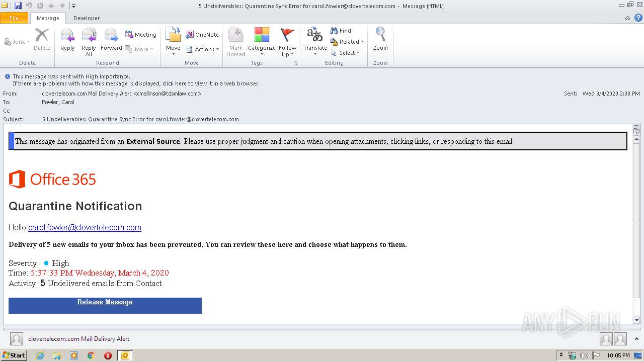Open File Explorer from taskbar
Image resolution: width=644 pixels, height=362 pixels.
pyautogui.click(x=57, y=355)
